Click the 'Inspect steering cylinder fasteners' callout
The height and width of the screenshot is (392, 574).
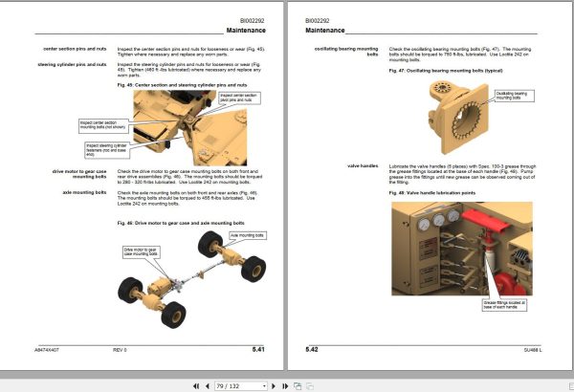tap(107, 150)
